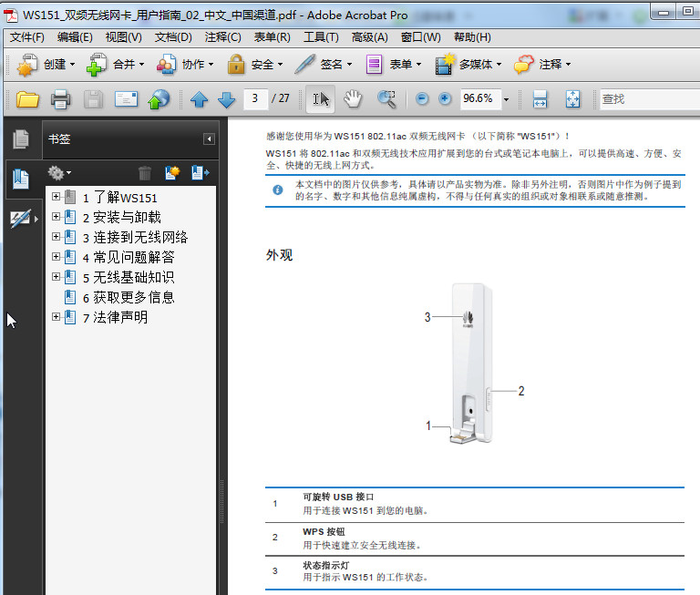Open the 注释 toolbar dropdown
This screenshot has height=595, width=700.
(x=542, y=65)
